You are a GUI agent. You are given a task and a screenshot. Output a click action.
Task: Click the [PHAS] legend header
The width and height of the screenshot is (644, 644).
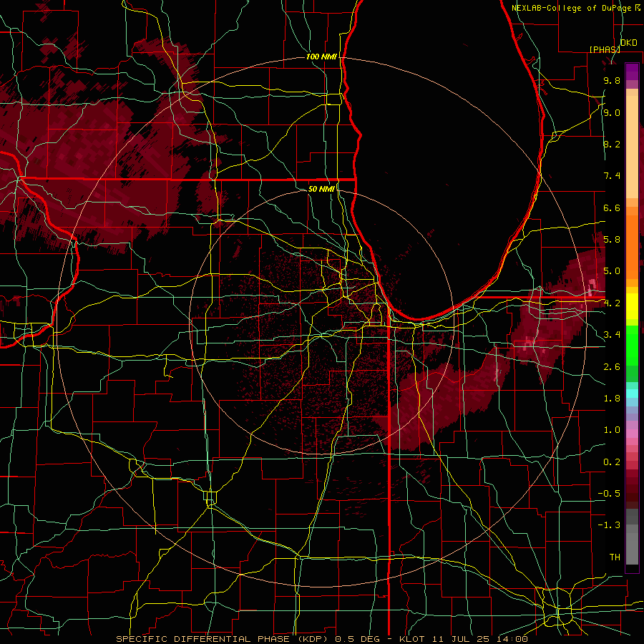[x=605, y=49]
